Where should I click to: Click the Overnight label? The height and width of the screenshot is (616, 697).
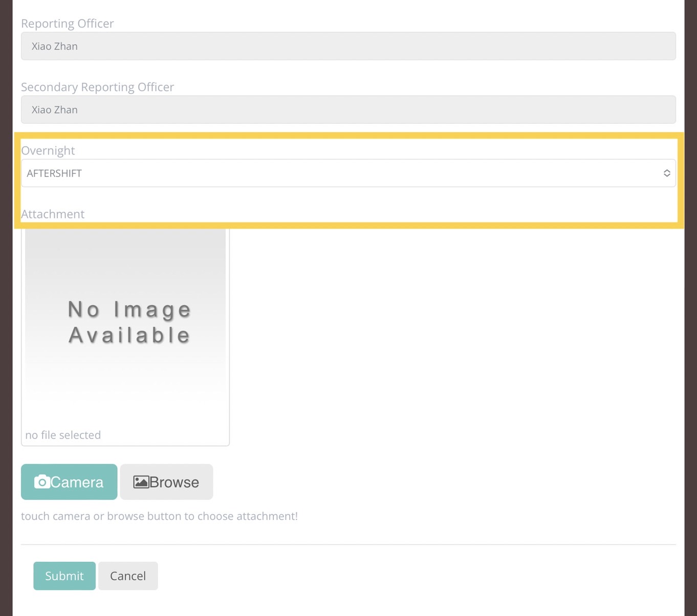[48, 150]
